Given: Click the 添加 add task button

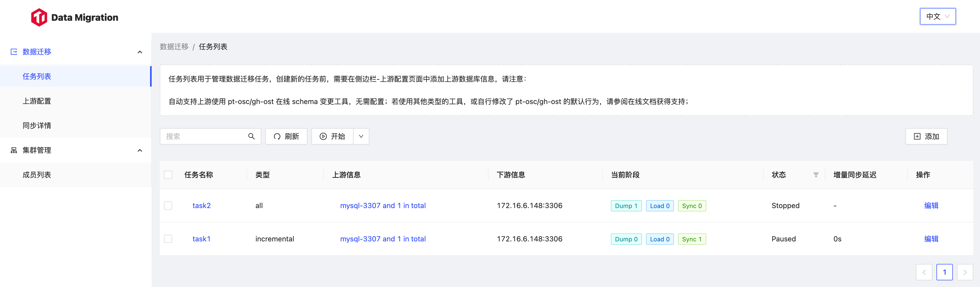Looking at the screenshot, I should pos(926,136).
